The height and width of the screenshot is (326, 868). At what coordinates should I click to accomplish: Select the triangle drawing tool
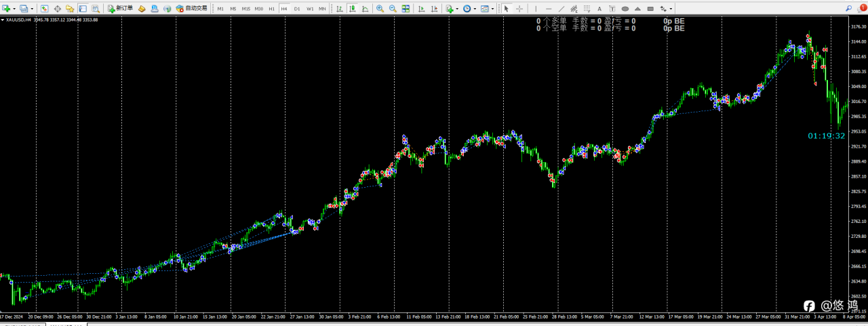click(x=637, y=9)
